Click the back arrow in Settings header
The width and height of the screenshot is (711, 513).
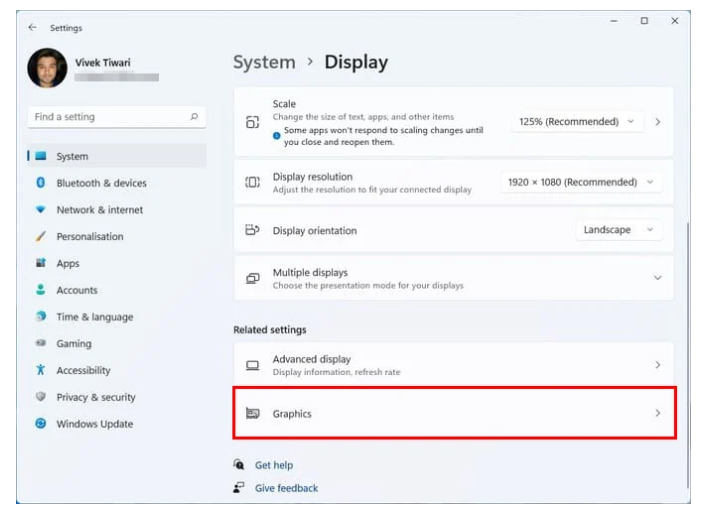[33, 28]
